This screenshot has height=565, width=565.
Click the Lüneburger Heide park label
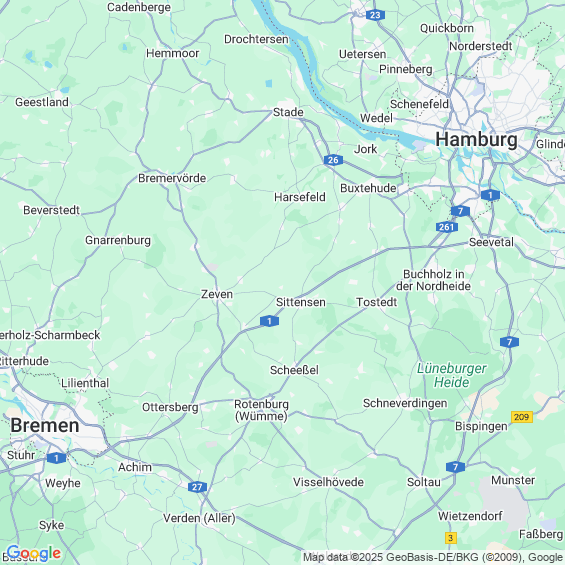(451, 375)
